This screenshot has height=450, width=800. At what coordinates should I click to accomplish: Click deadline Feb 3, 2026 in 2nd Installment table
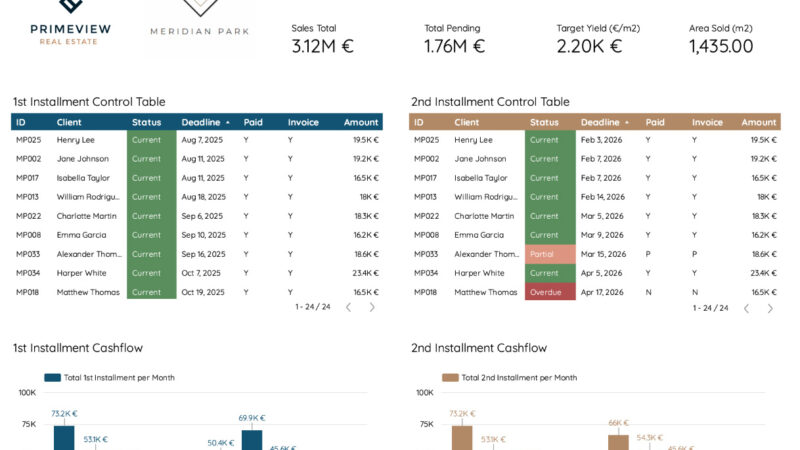tap(601, 140)
